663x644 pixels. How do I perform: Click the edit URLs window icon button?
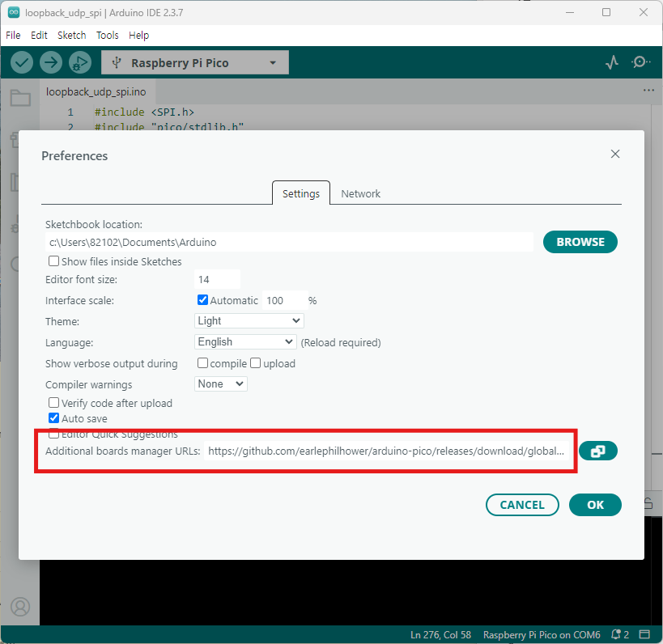coord(598,451)
